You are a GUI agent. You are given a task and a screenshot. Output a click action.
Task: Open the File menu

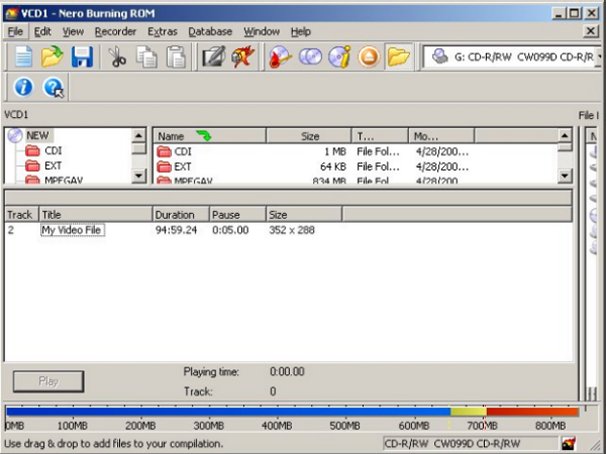pos(15,31)
